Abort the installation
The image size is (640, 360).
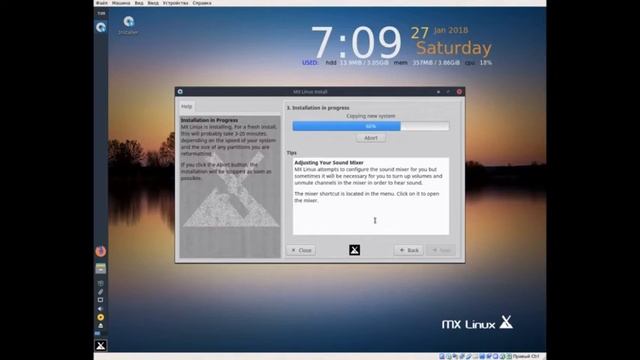(x=371, y=138)
